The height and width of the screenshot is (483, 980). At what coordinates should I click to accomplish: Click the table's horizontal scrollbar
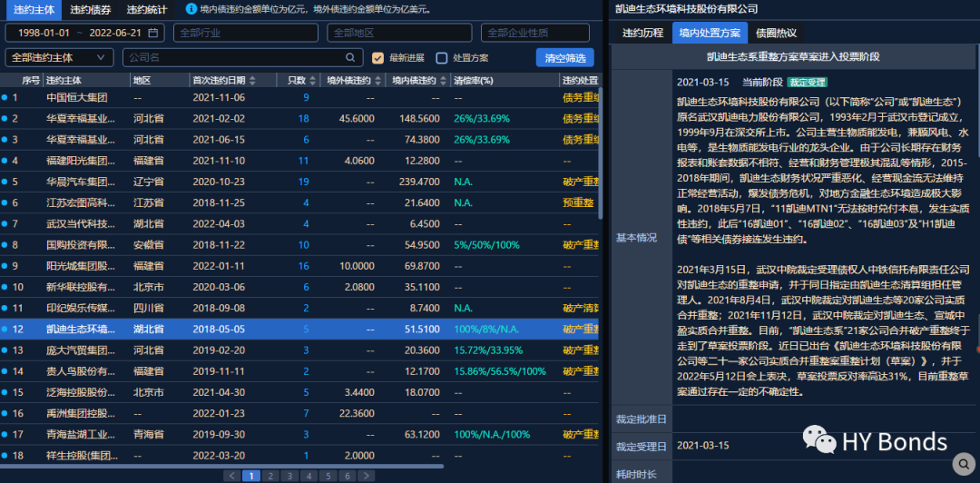click(222, 466)
